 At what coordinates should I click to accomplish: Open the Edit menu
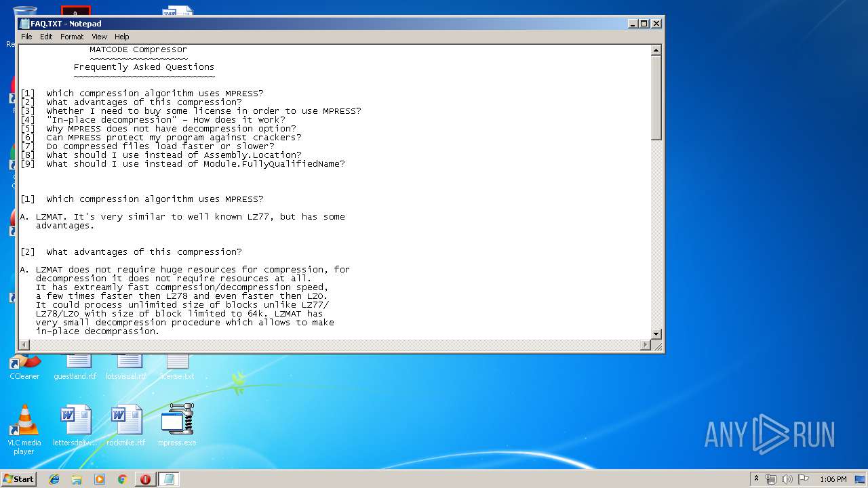46,37
